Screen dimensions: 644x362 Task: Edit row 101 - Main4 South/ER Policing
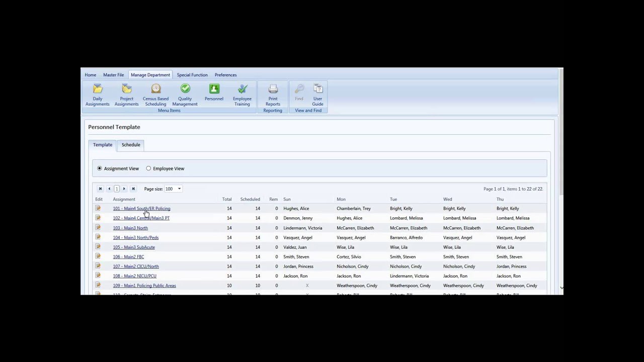[x=98, y=208]
